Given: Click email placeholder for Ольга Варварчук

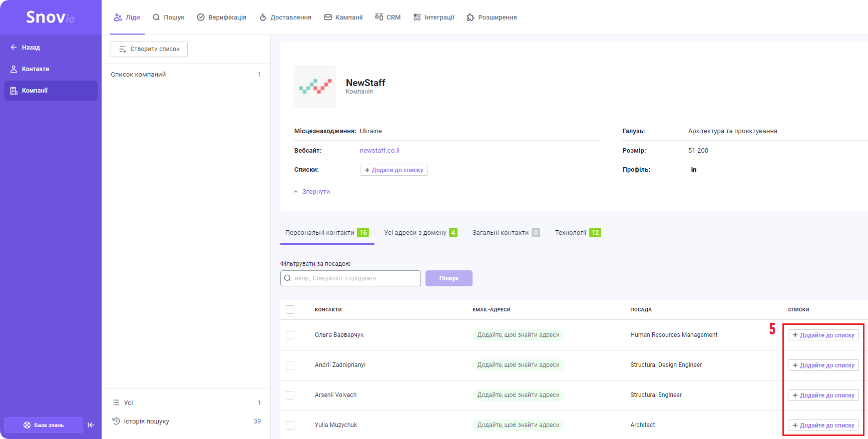Looking at the screenshot, I should [x=518, y=335].
